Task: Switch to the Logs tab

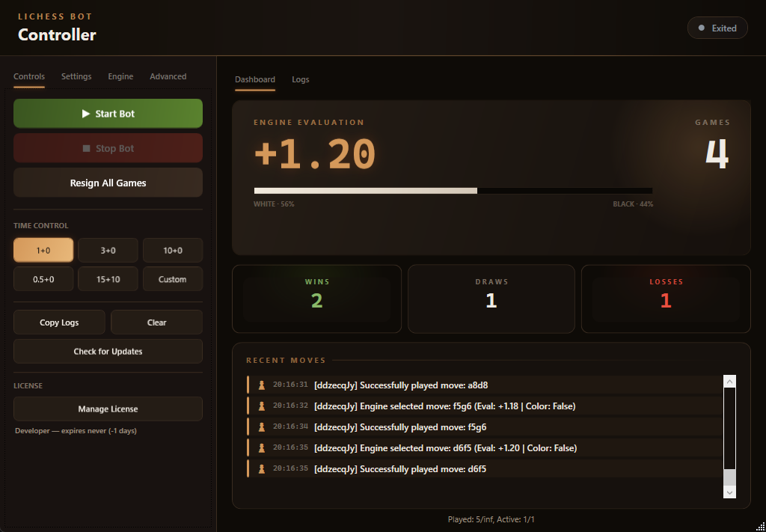Action: click(x=300, y=79)
